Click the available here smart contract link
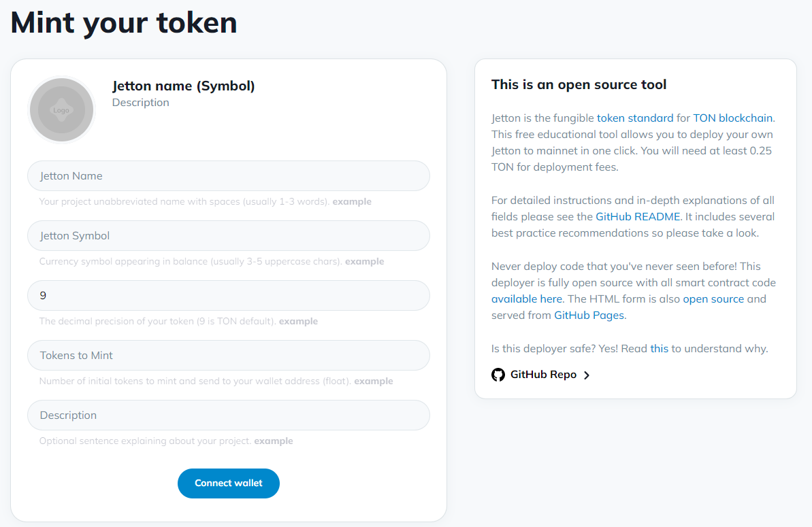Image resolution: width=812 pixels, height=527 pixels. (x=526, y=299)
